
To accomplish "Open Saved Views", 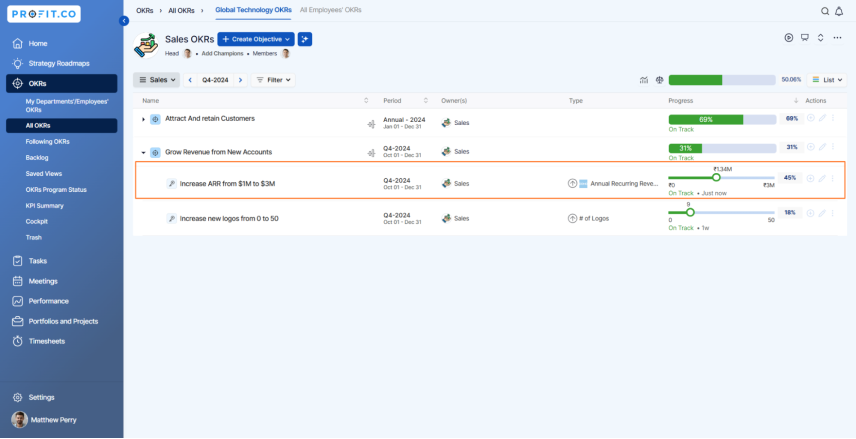I will [x=44, y=174].
